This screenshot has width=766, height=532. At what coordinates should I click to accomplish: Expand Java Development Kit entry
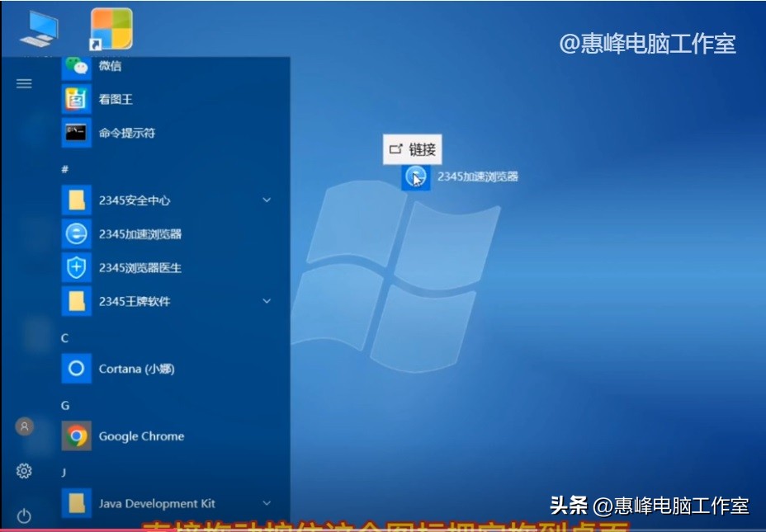[x=266, y=502]
